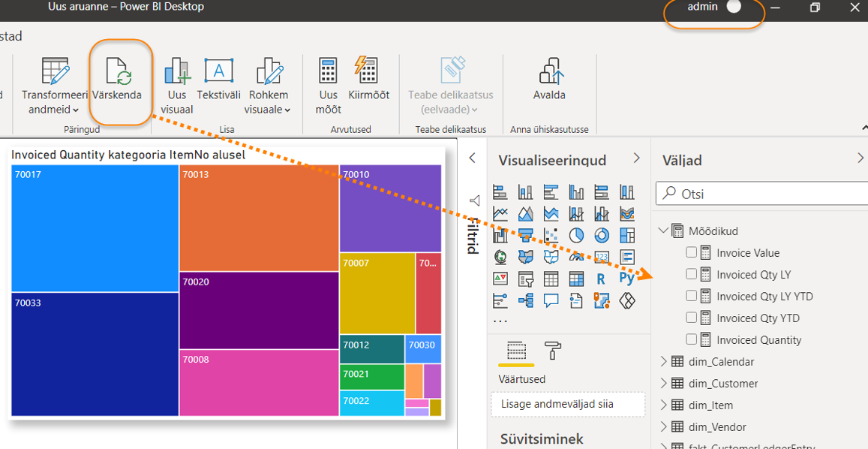Insert a text box with Tekstiväli
This screenshot has height=449, width=868.
tap(219, 79)
